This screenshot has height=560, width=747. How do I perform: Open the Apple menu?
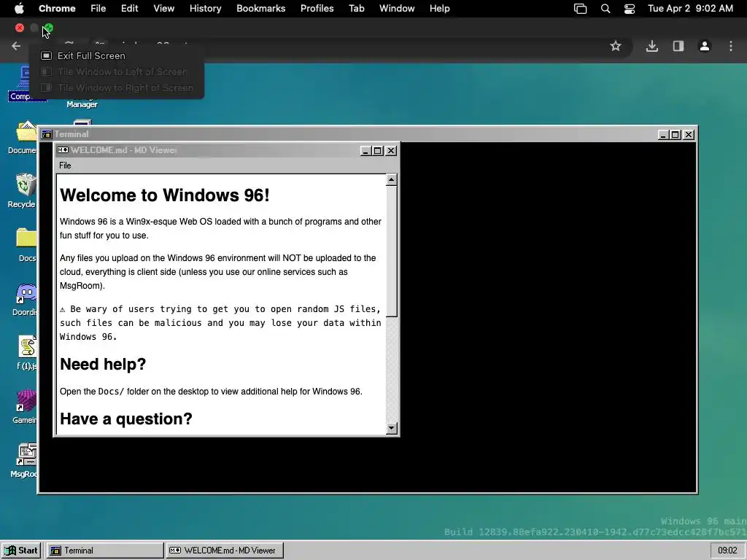coord(19,8)
